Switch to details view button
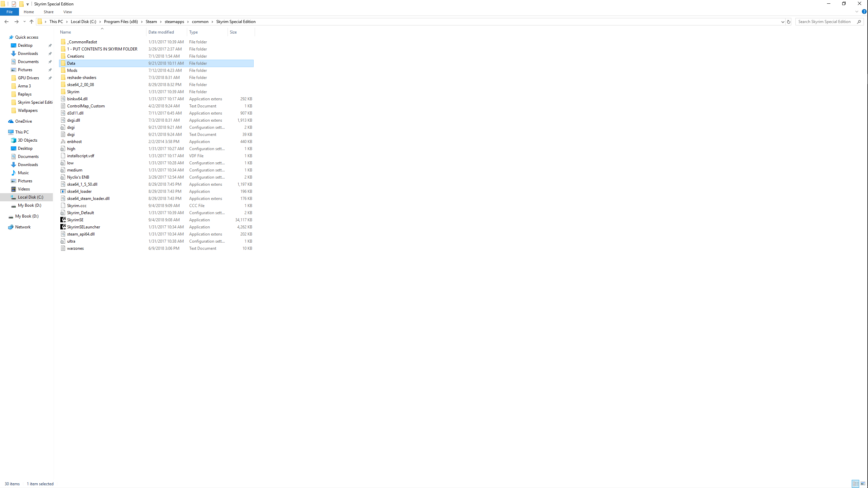This screenshot has height=488, width=868. point(855,484)
